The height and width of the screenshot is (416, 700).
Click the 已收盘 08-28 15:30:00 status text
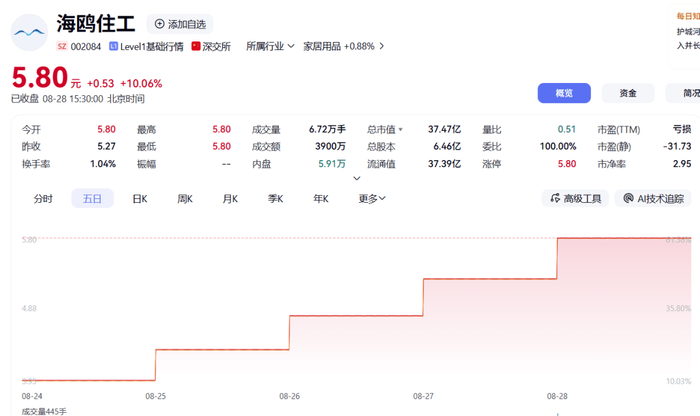click(78, 99)
